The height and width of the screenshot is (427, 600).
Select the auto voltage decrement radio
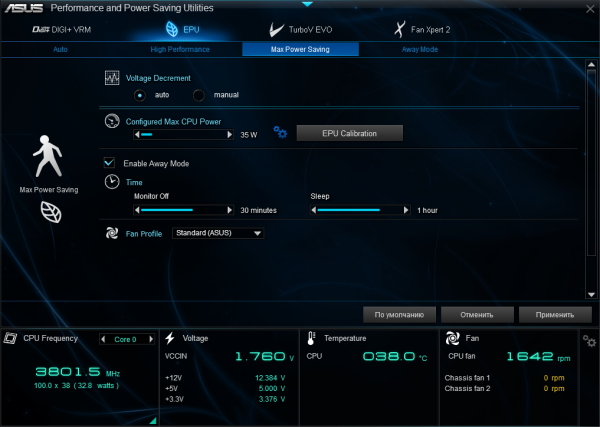point(140,95)
